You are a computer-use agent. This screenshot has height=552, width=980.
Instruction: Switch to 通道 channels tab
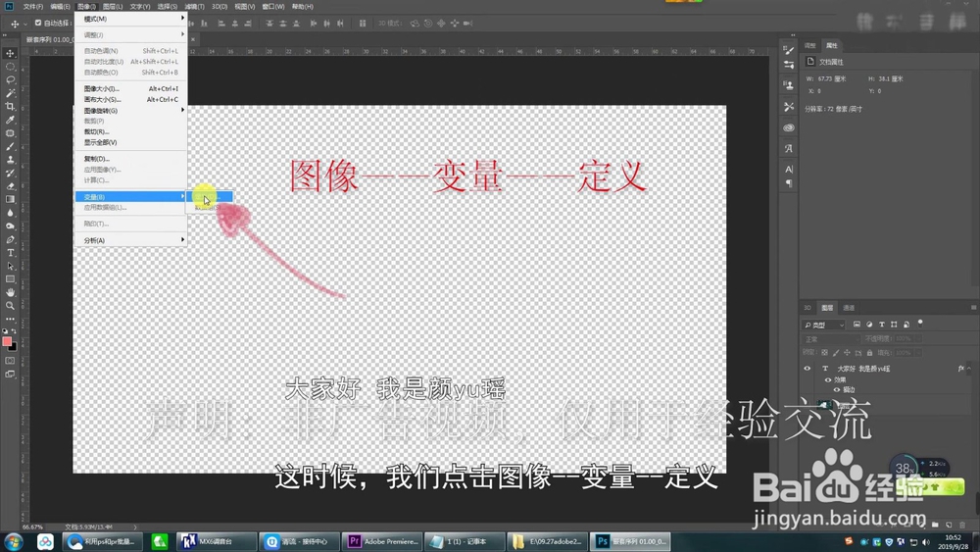click(x=849, y=308)
